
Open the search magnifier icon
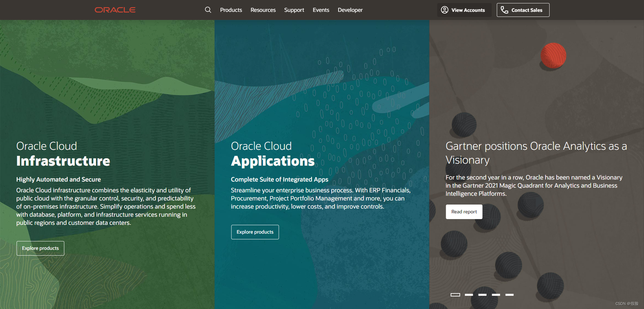[208, 10]
